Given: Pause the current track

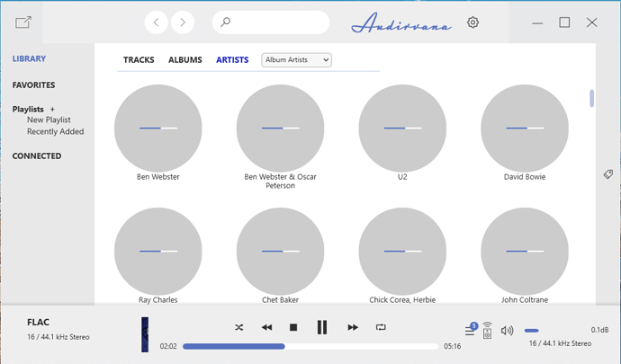Looking at the screenshot, I should point(322,327).
